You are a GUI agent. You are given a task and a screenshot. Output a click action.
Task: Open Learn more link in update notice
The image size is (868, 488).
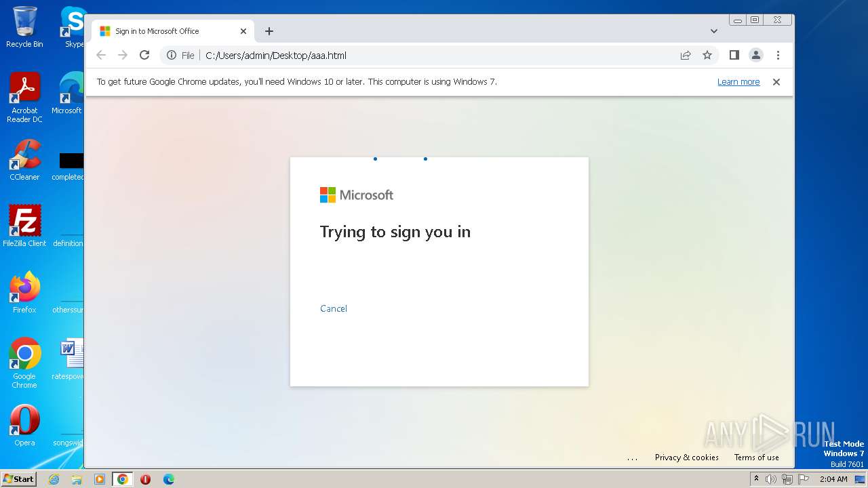point(738,82)
